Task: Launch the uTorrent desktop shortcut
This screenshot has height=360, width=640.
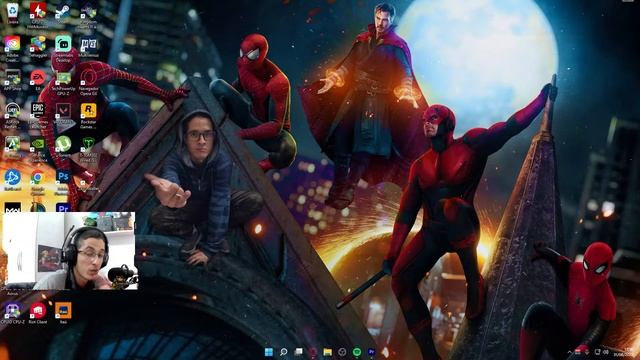Action: pos(63,147)
